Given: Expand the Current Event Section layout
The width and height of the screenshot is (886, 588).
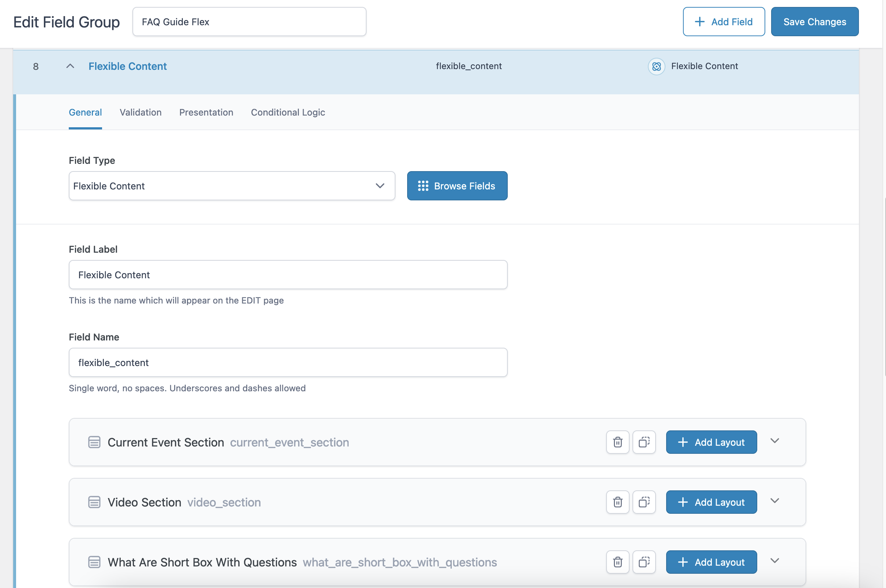Looking at the screenshot, I should (774, 441).
